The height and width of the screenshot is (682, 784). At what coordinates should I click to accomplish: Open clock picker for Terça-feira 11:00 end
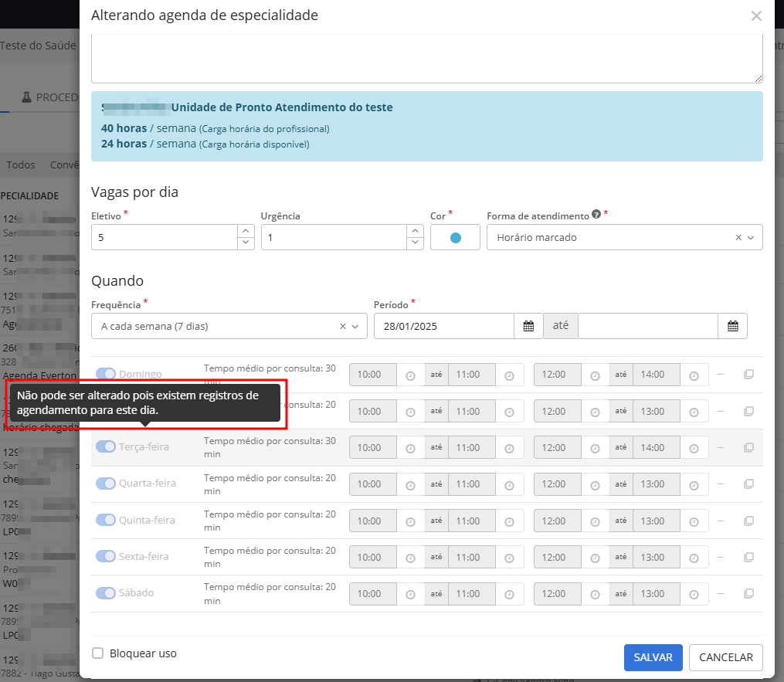pos(509,449)
